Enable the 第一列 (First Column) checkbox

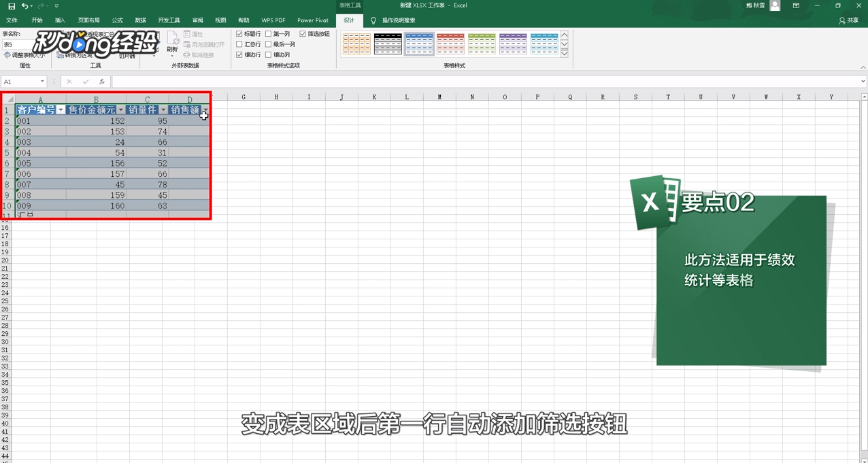269,34
